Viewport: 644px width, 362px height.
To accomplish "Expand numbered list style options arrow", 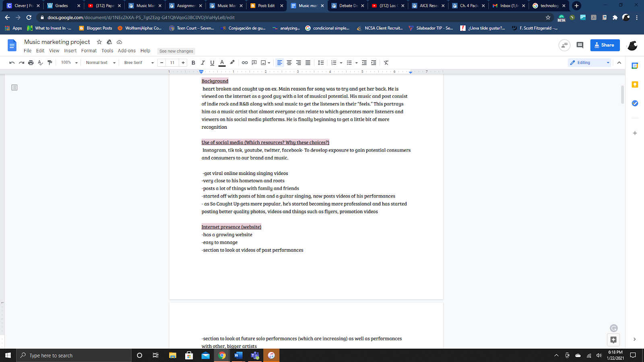I will point(341,63).
